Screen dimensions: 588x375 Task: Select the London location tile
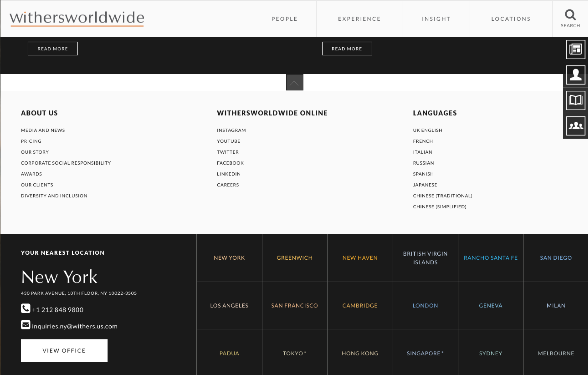(x=425, y=305)
